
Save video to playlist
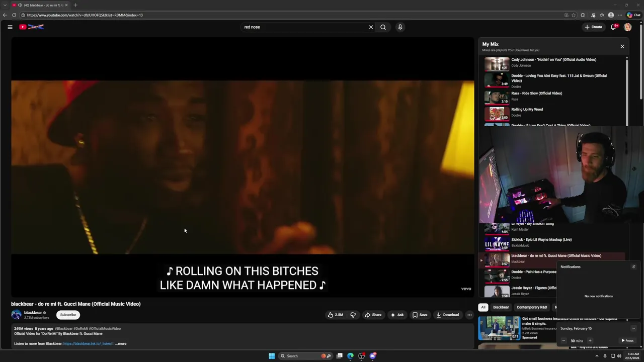click(x=420, y=315)
